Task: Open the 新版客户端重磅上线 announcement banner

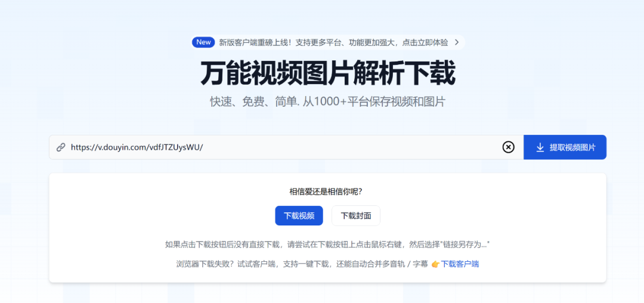Action: click(x=328, y=42)
